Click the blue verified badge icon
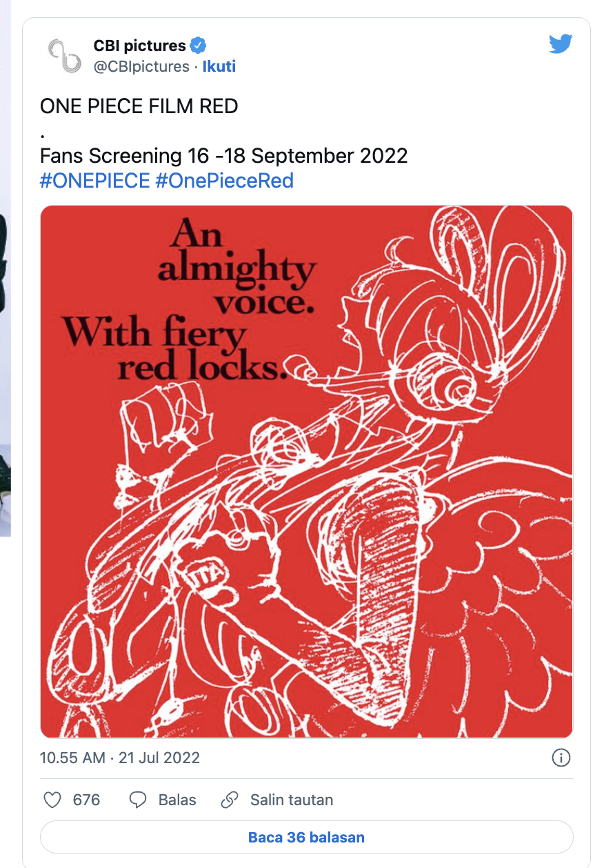 pos(199,46)
